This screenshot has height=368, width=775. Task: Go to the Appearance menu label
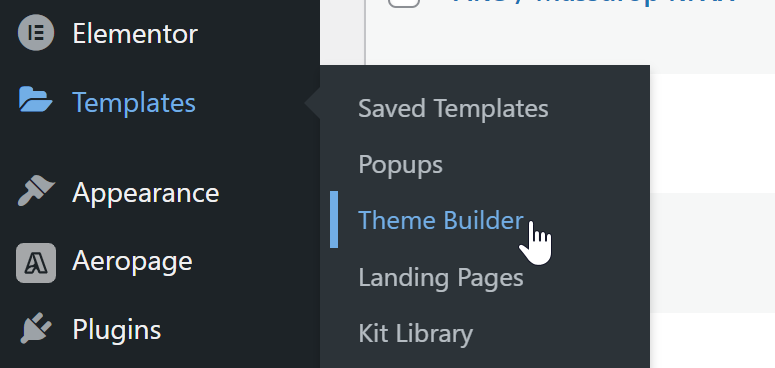click(x=146, y=193)
